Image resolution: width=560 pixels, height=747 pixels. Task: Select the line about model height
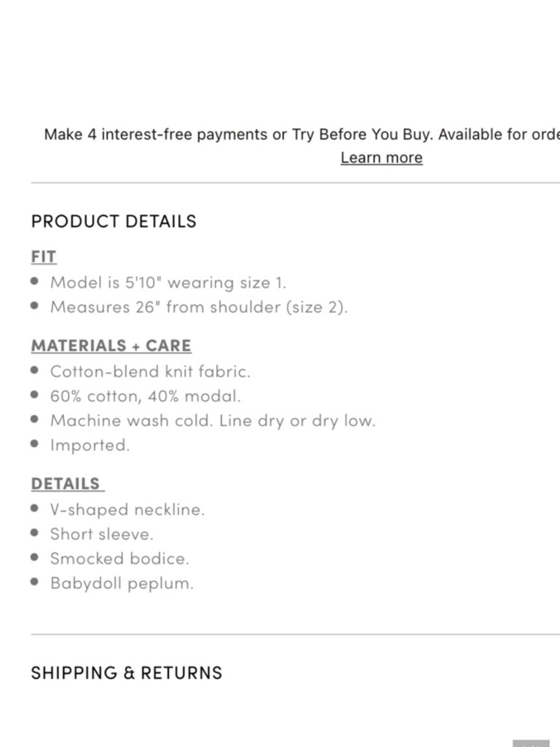point(168,282)
